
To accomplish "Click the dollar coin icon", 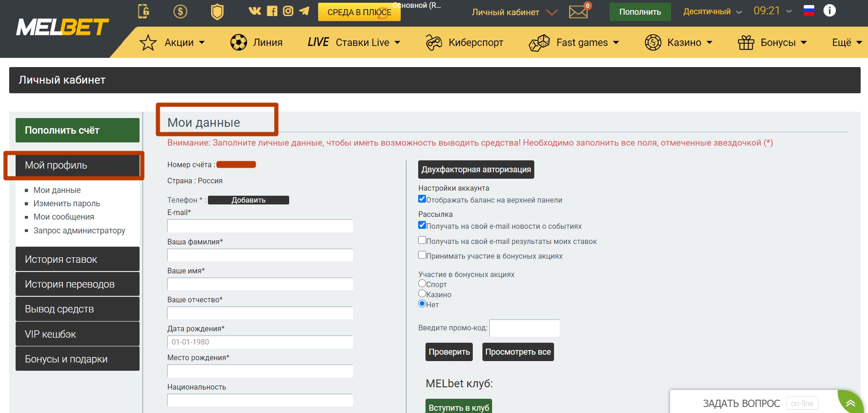I will point(180,11).
